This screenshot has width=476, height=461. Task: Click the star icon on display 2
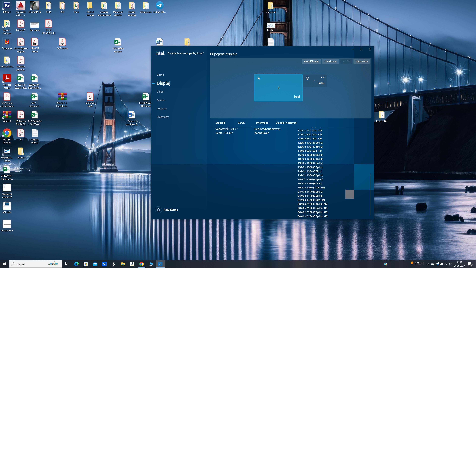pos(259,78)
